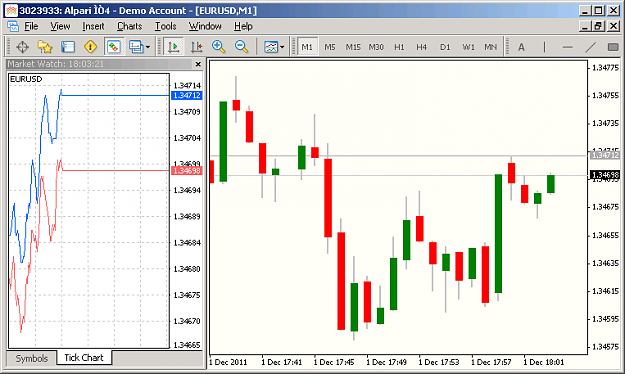Open the File menu

click(x=31, y=26)
